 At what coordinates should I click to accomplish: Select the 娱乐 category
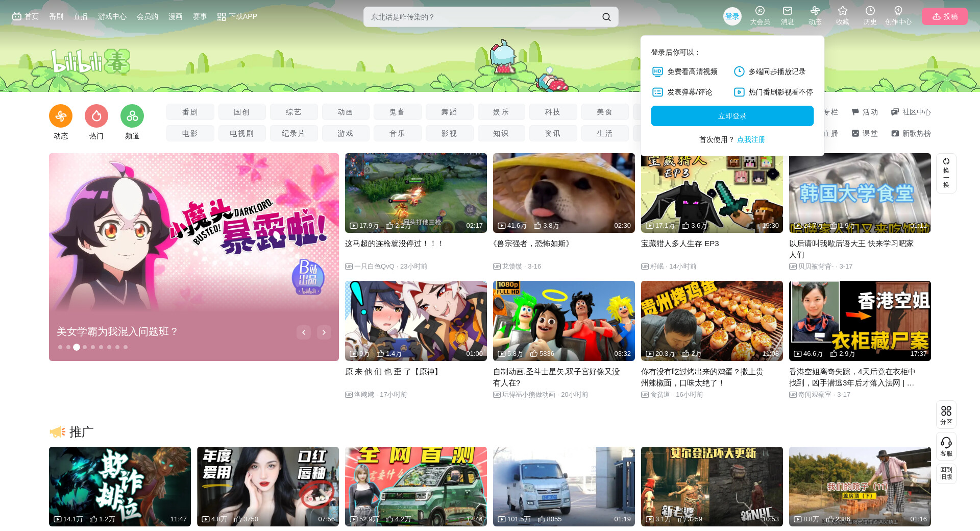click(501, 112)
